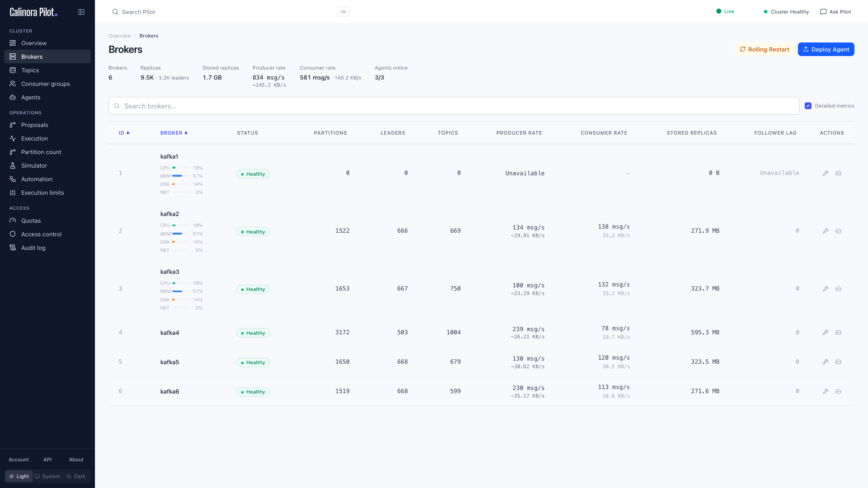Switch theme to System

pyautogui.click(x=47, y=476)
